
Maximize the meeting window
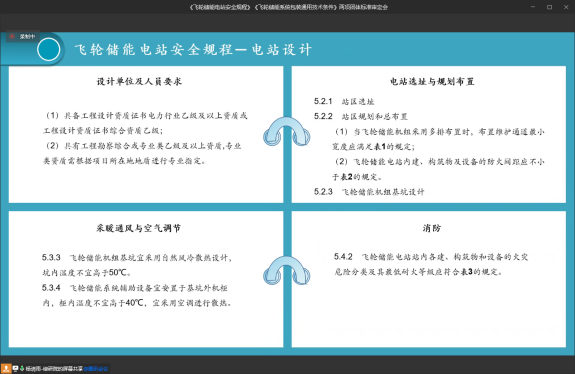click(x=549, y=7)
